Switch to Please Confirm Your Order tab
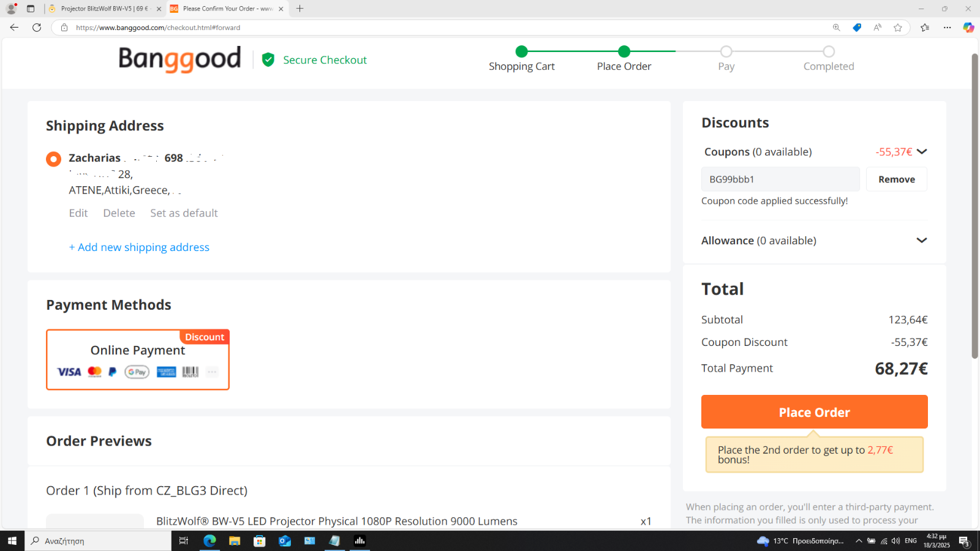The height and width of the screenshot is (551, 980). click(227, 9)
